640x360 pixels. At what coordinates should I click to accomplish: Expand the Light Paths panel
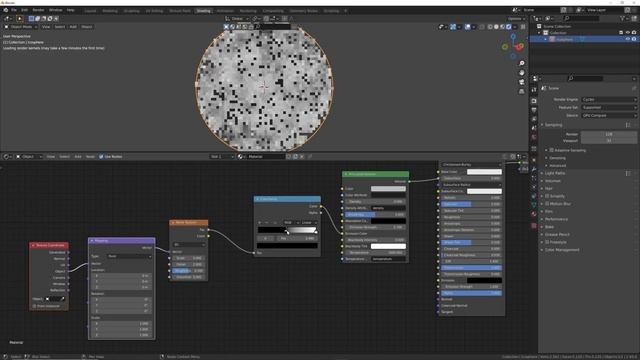555,173
